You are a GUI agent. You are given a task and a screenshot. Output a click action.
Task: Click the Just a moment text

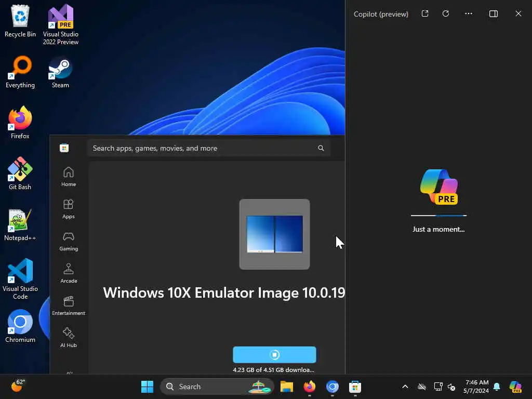(438, 229)
